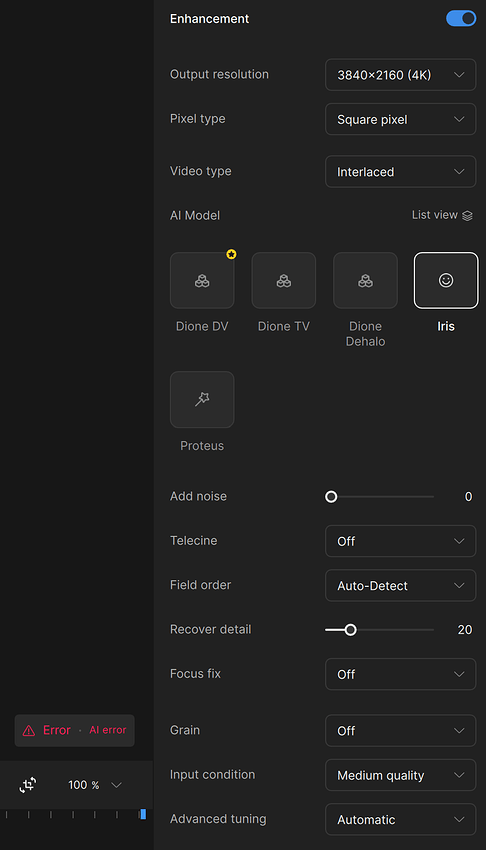Toggle the Enhancement switch off
Viewport: 486px width, 850px height.
[461, 18]
